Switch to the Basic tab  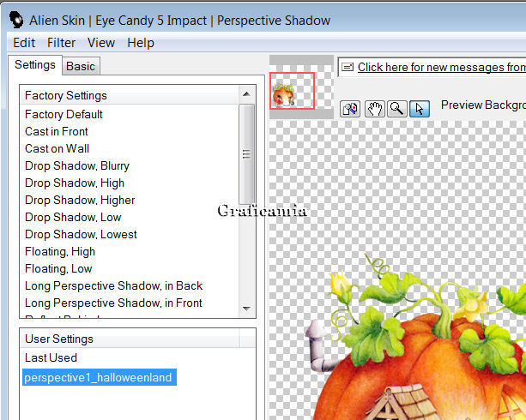click(81, 66)
